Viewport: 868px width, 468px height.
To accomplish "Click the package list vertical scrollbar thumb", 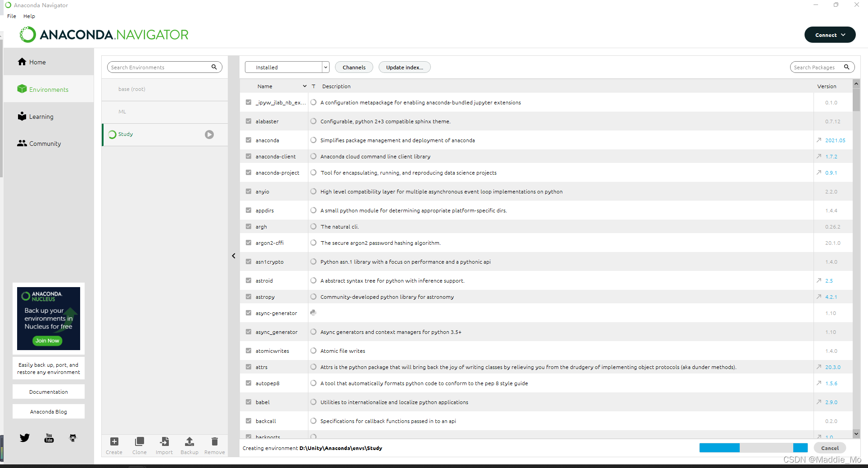I will click(x=856, y=99).
